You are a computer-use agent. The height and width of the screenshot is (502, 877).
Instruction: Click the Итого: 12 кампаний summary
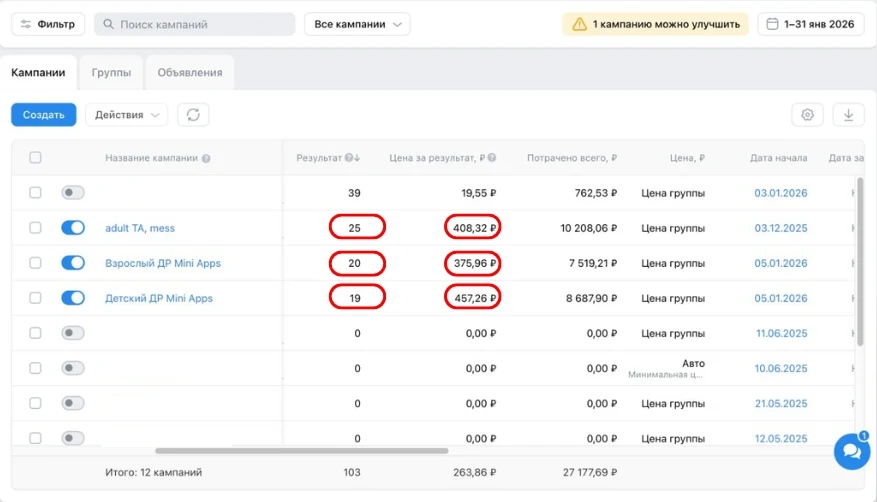coord(153,472)
